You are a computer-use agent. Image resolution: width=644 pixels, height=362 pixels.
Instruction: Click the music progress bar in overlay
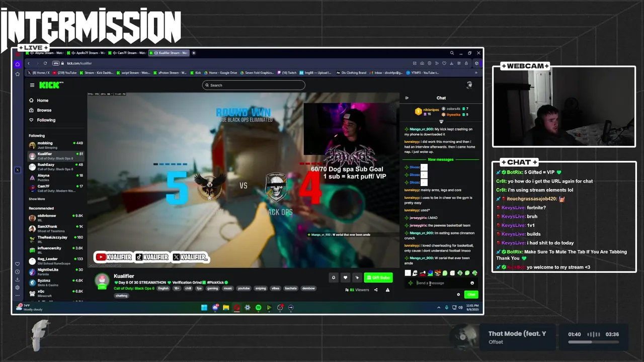(x=594, y=342)
